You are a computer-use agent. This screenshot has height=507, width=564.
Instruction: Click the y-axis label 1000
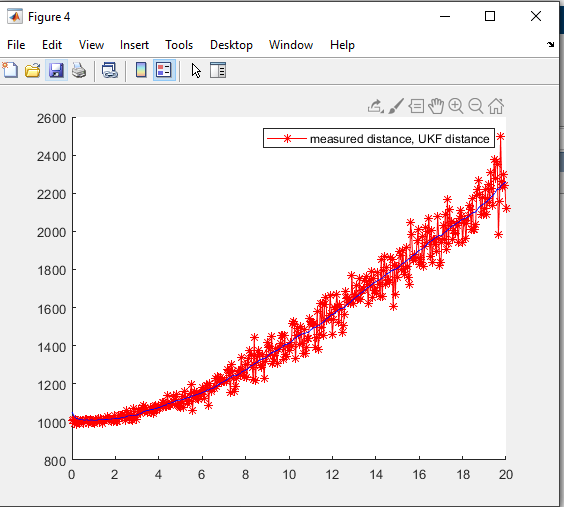click(52, 423)
